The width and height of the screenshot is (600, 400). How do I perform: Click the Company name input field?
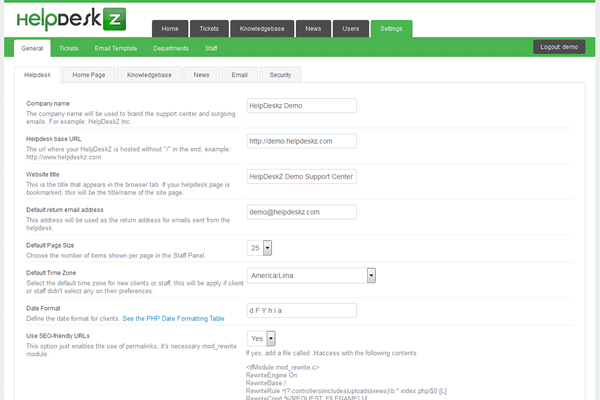(301, 105)
